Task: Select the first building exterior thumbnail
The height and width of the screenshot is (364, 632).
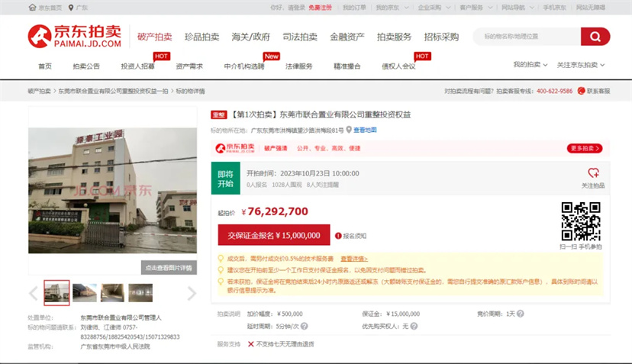Action: [56, 293]
